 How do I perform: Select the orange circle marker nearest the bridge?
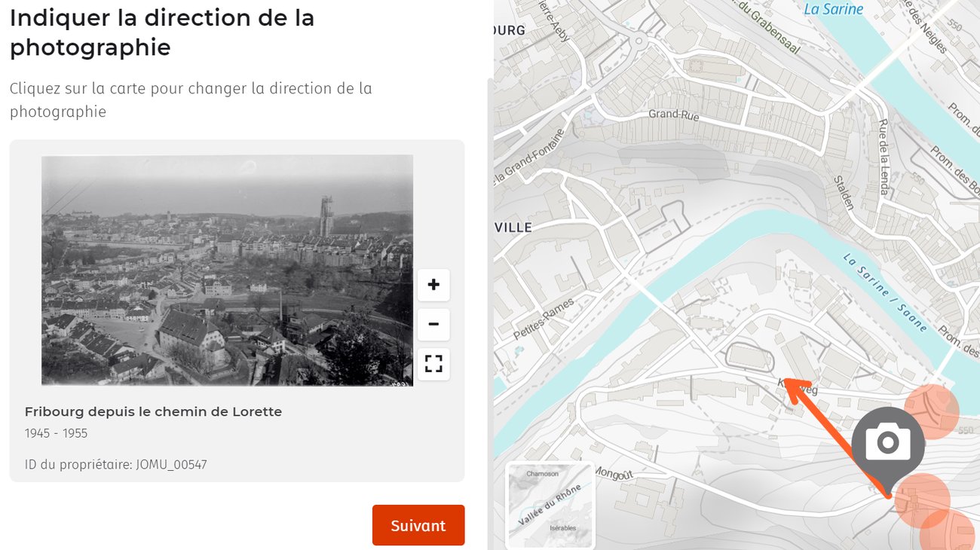tap(932, 411)
